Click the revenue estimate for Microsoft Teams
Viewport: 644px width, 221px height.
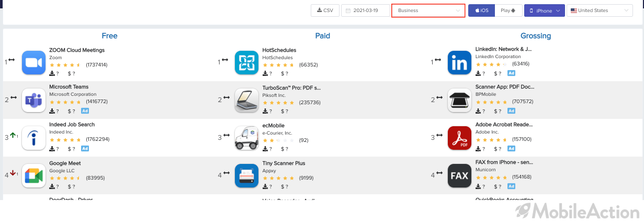click(71, 111)
